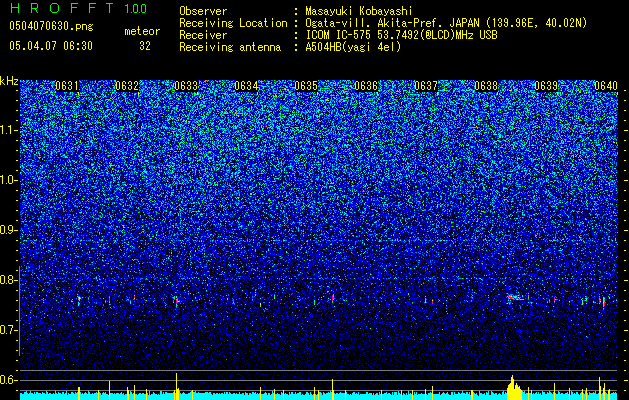Click the long meteor echo near 0638
This screenshot has height=400, width=629.
point(514,297)
